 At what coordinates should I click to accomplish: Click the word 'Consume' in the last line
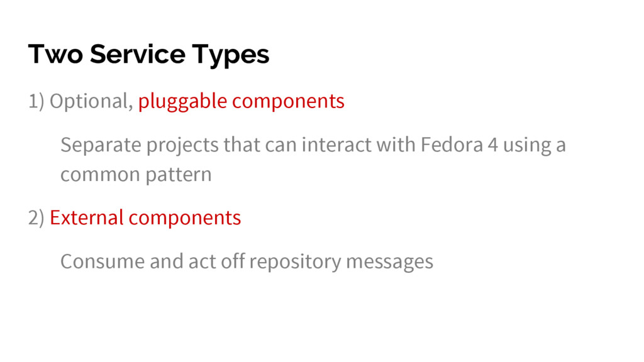pos(103,261)
